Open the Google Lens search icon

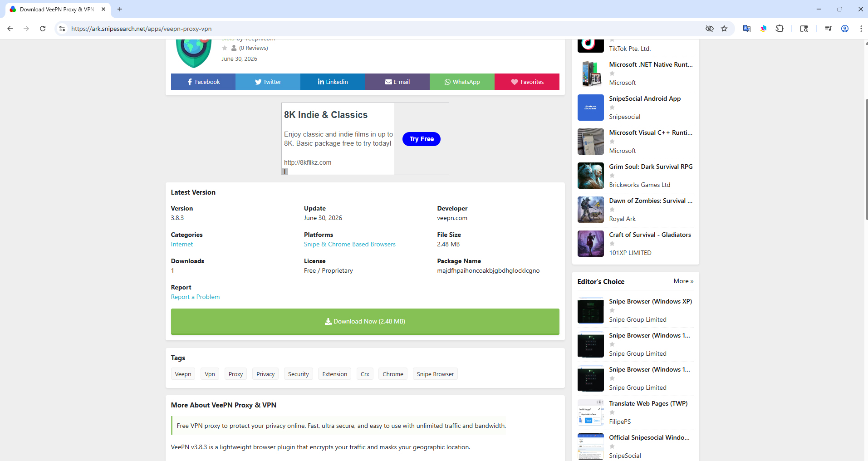coord(804,29)
